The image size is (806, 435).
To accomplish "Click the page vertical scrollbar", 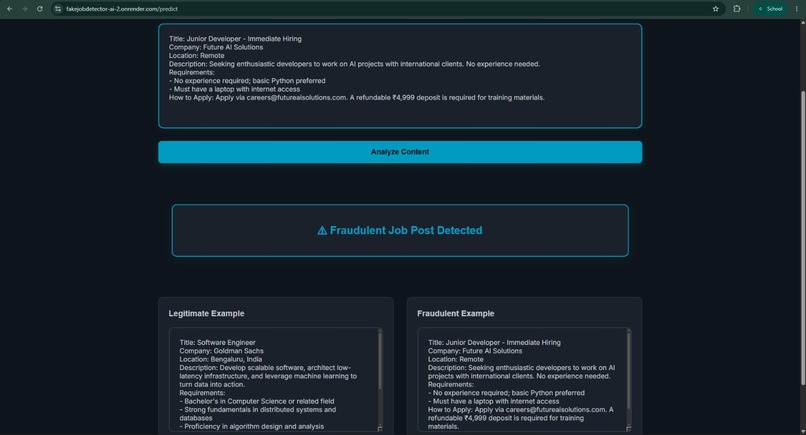I will (x=802, y=237).
